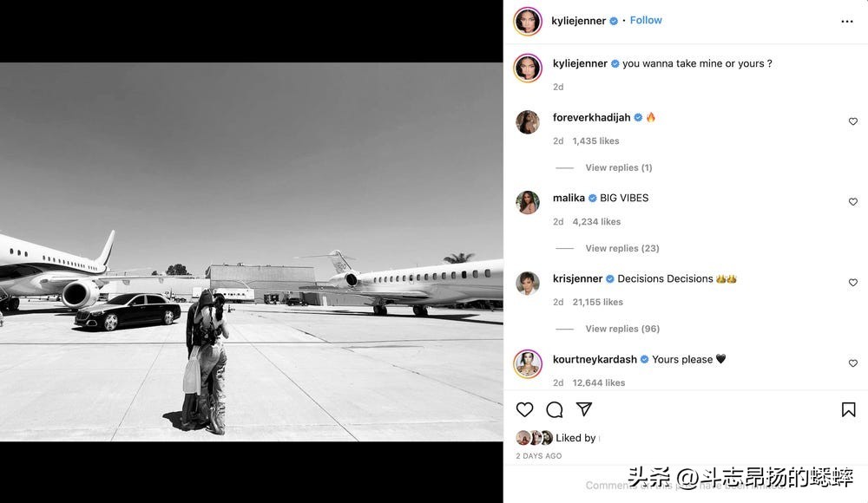Image resolution: width=868 pixels, height=503 pixels.
Task: Expand View replies (96) under krisjenner
Action: point(622,329)
